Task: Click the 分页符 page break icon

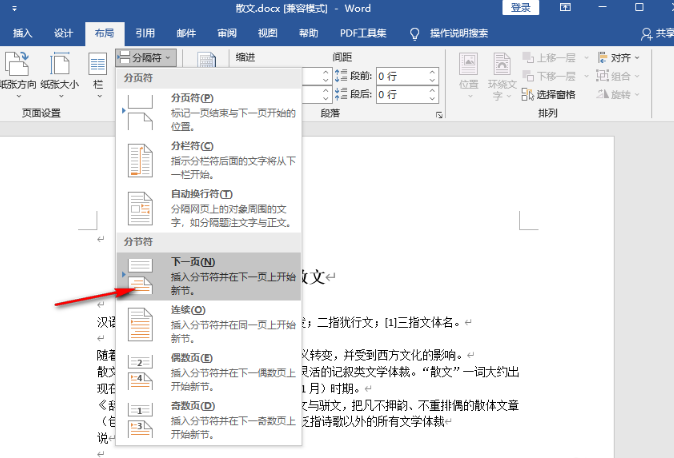Action: tap(140, 113)
